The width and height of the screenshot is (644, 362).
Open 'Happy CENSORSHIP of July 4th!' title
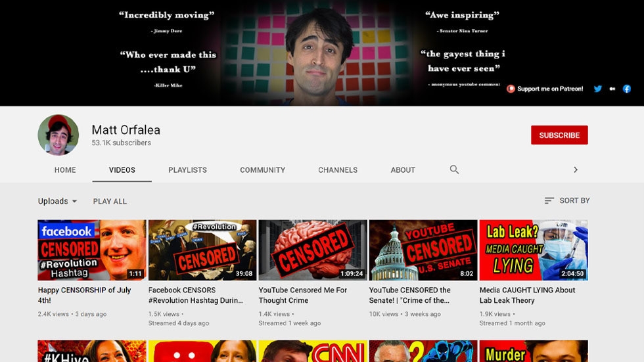84,295
